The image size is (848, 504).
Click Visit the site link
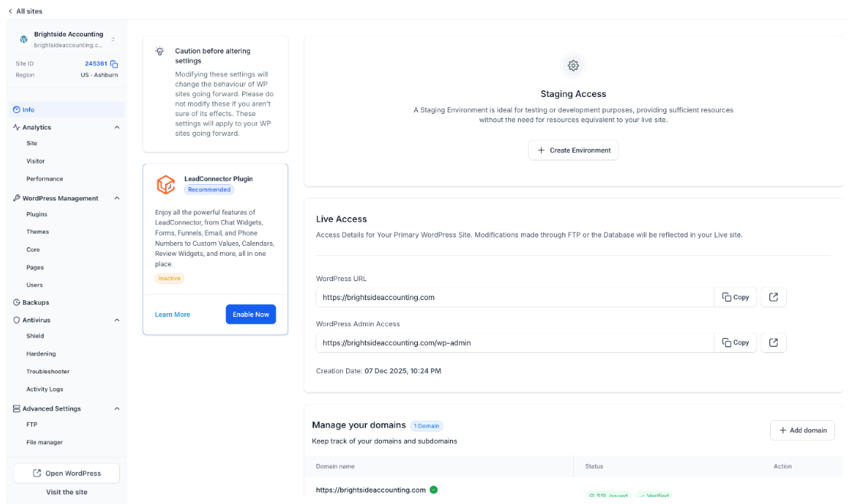66,492
